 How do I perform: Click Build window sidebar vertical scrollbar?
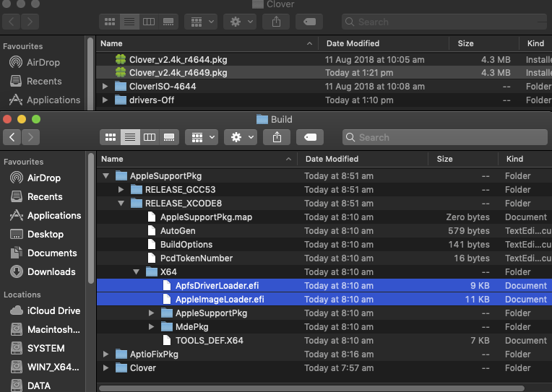tap(90, 218)
